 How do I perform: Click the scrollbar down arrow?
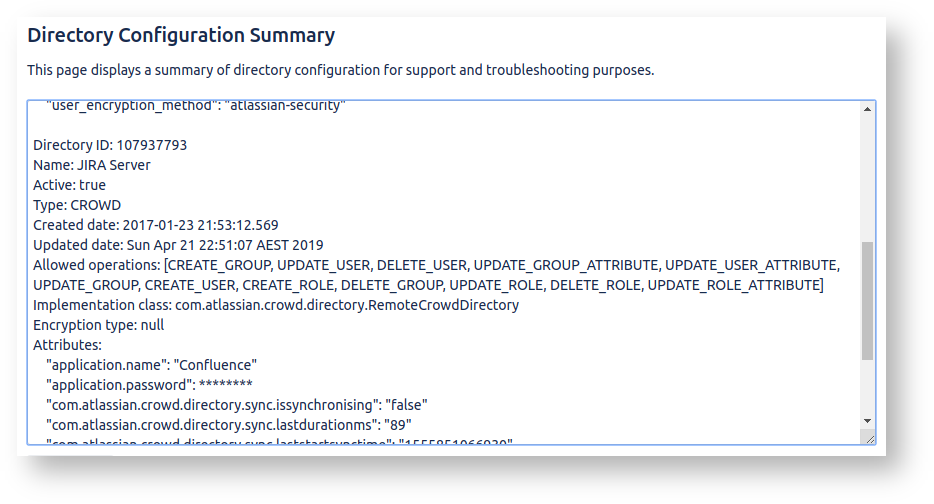point(867,421)
